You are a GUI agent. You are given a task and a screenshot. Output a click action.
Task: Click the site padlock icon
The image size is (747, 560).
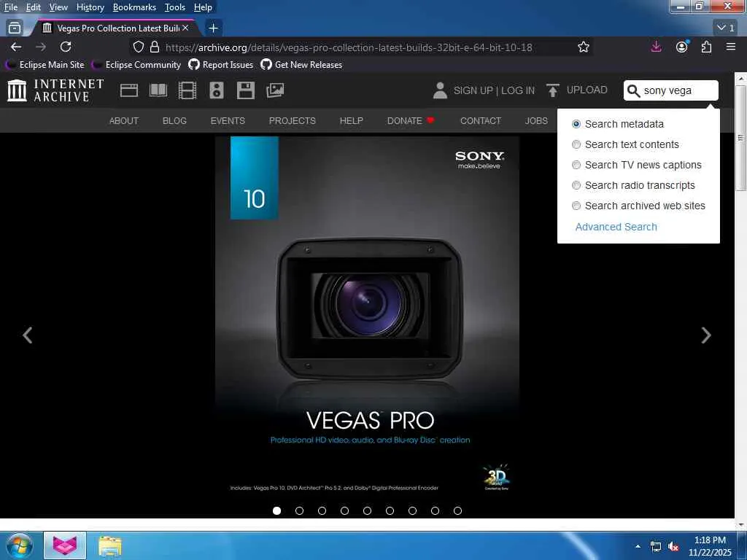(x=155, y=47)
